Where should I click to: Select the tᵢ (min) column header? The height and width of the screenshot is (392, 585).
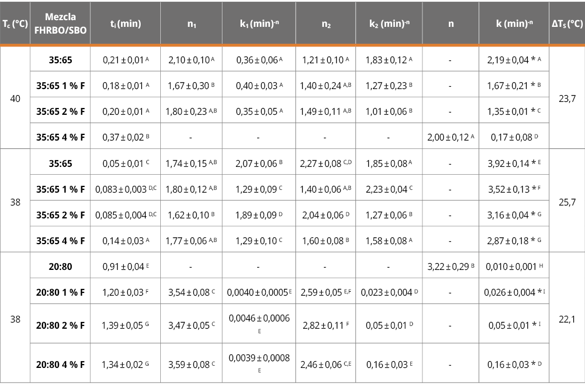click(x=126, y=24)
